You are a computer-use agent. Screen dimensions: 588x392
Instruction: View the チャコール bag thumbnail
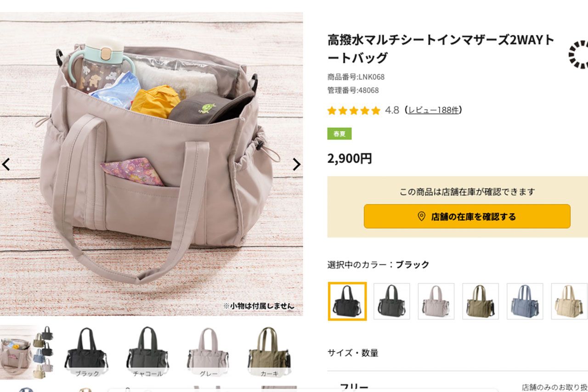click(x=147, y=352)
